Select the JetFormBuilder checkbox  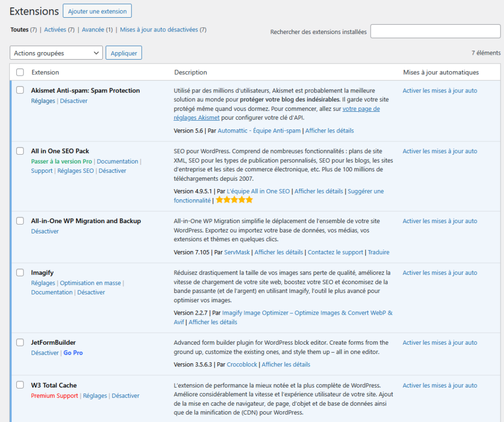tap(20, 342)
